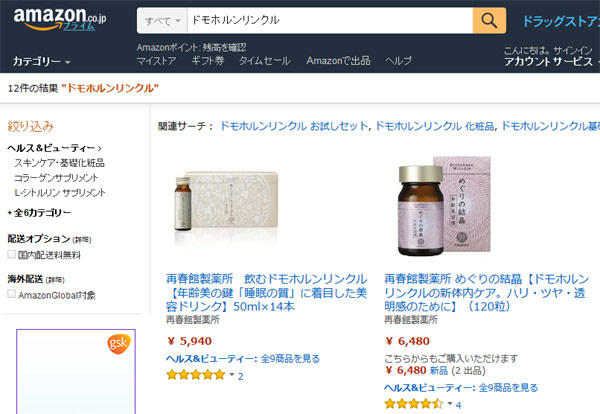Image resolution: width=600 pixels, height=414 pixels.
Task: Open the 2 reviews count link
Action: (240, 377)
